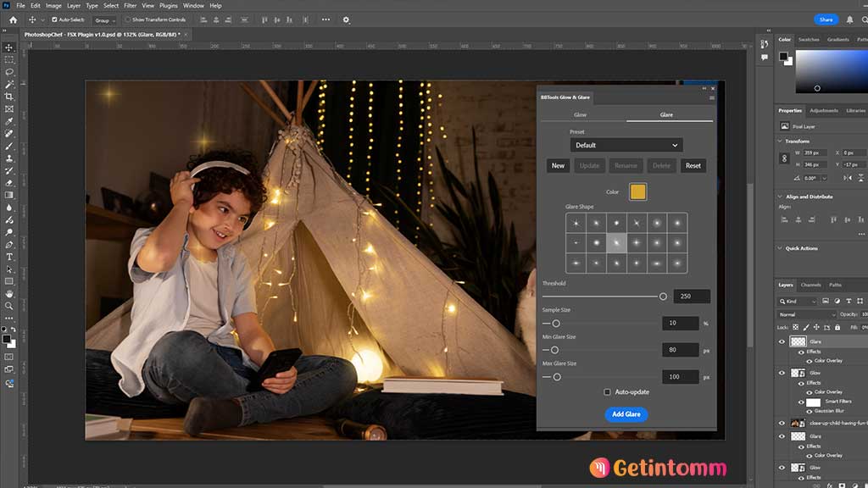Click the yellow Color swatch
The height and width of the screenshot is (488, 868).
click(x=637, y=192)
